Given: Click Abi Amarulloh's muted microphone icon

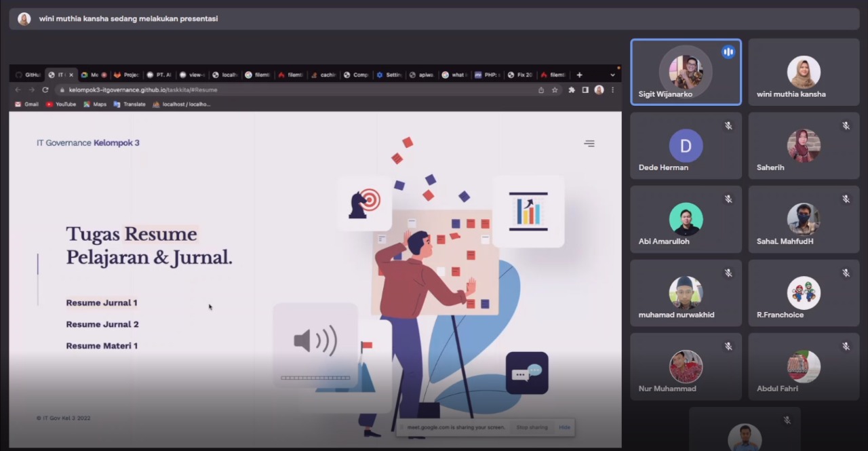Looking at the screenshot, I should (x=728, y=199).
